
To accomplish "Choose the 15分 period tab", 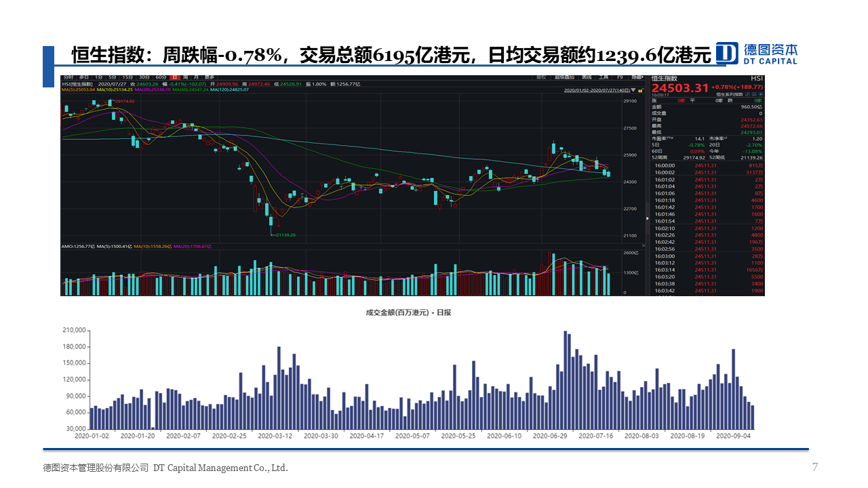I will coord(127,77).
